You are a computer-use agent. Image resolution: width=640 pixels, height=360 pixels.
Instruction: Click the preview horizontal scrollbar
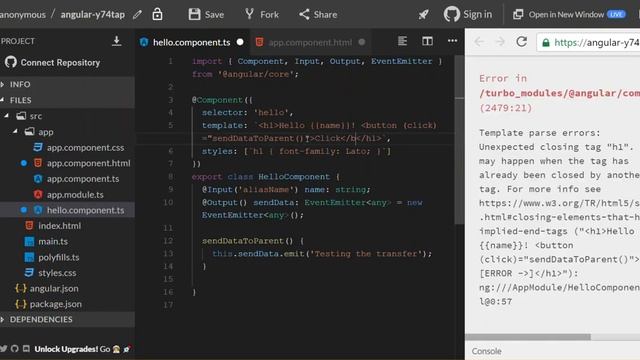click(x=528, y=337)
